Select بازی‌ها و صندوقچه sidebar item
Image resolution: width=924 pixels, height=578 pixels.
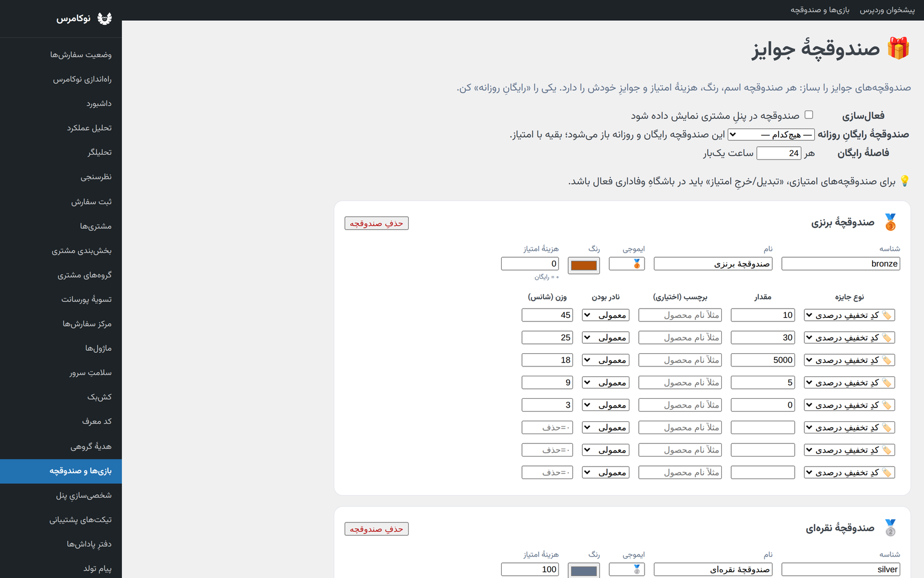click(61, 471)
